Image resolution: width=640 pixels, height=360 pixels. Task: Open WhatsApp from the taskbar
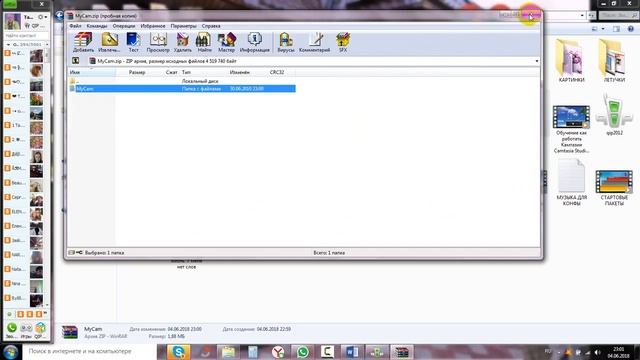302,352
